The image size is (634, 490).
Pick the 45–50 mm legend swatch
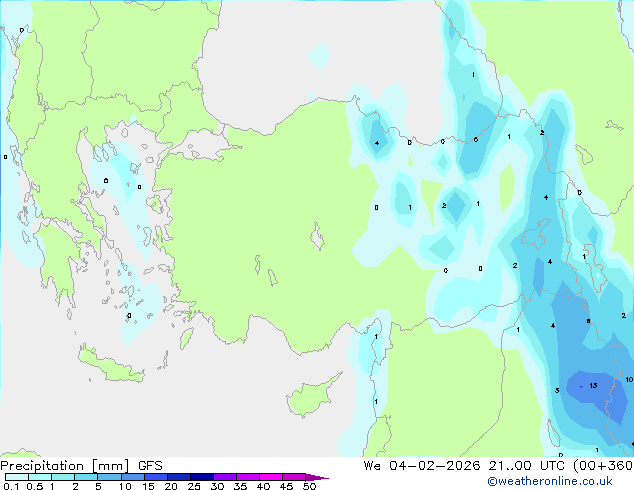coord(294,477)
